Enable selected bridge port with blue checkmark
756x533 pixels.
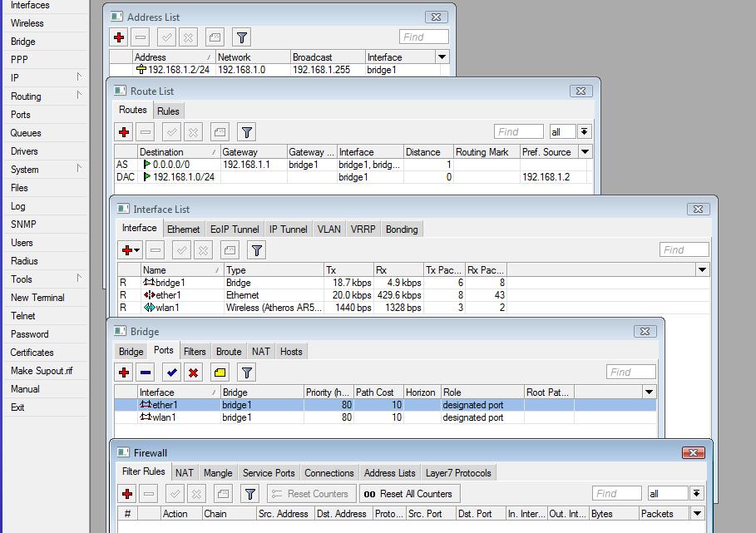tap(171, 373)
